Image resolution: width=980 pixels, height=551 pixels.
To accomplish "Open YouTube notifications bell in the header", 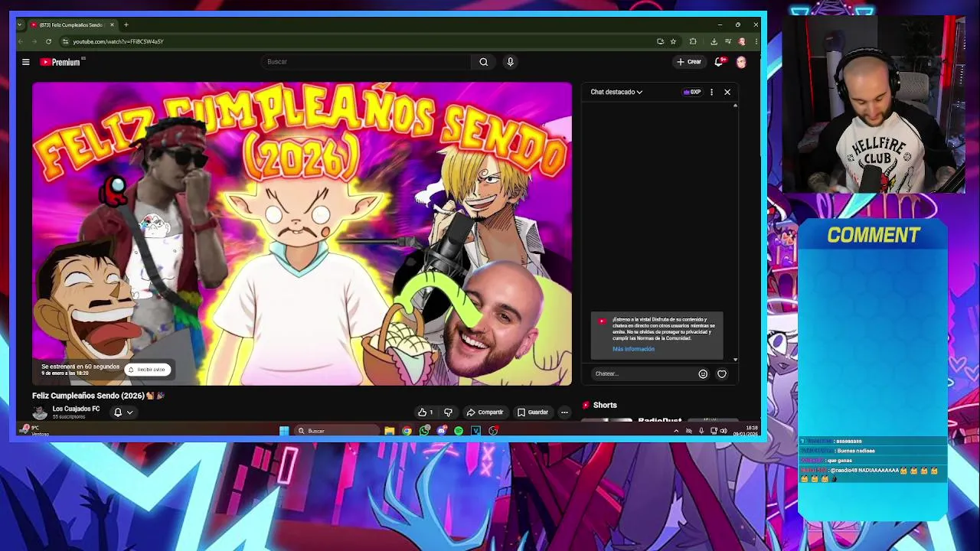I will 719,62.
